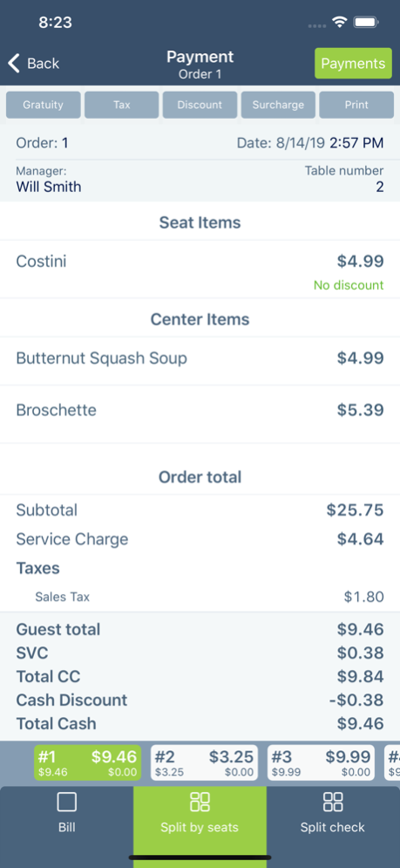The width and height of the screenshot is (400, 868).
Task: Tap the Split by seats grid icon
Action: pyautogui.click(x=200, y=802)
